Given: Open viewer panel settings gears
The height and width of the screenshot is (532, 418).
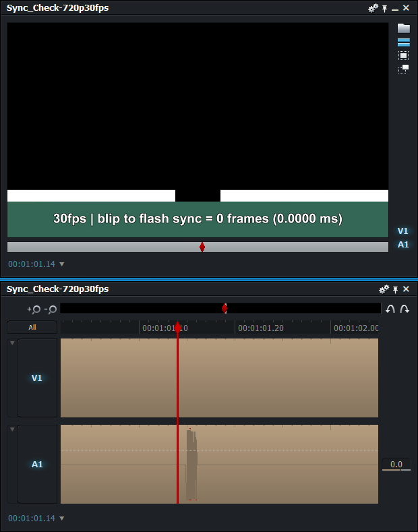Looking at the screenshot, I should 373,8.
